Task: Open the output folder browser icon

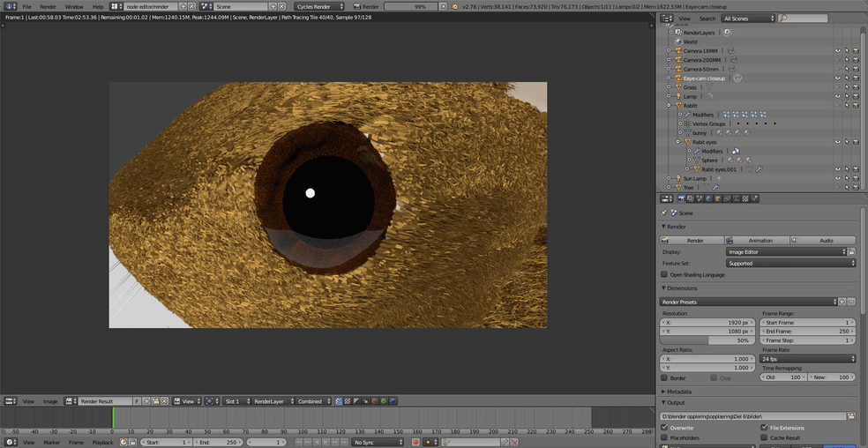Action: [851, 415]
